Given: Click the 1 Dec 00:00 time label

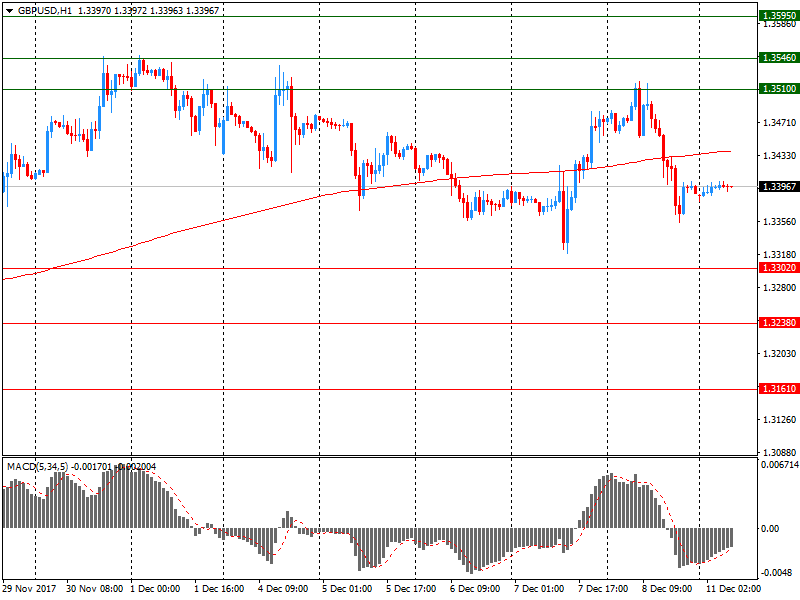Looking at the screenshot, I should point(156,589).
